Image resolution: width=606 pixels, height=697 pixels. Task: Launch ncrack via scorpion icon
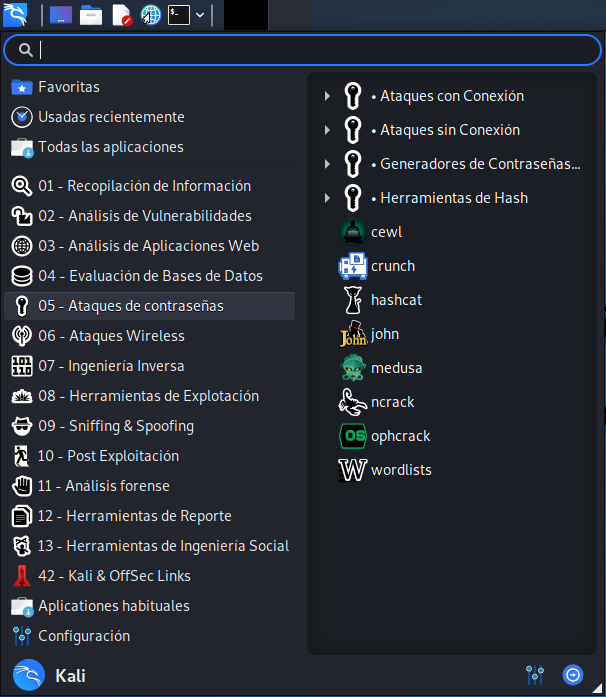tap(353, 402)
